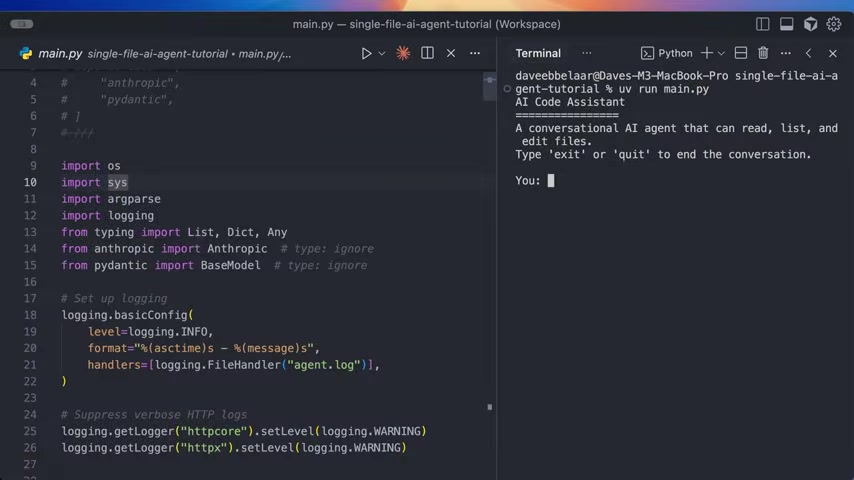Expand the new terminal profile dropdown
Viewport: 854px width, 480px height.
point(721,53)
